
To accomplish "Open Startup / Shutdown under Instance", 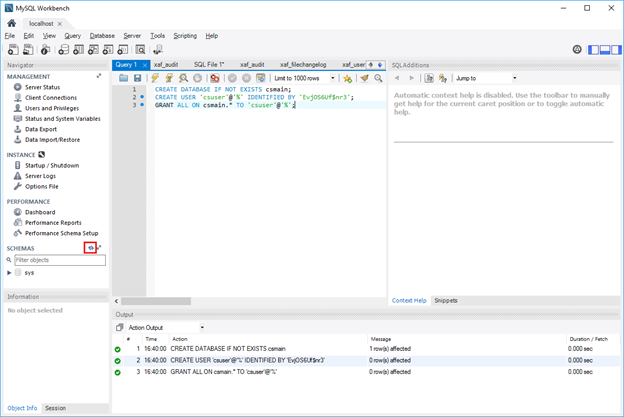I will [x=52, y=166].
